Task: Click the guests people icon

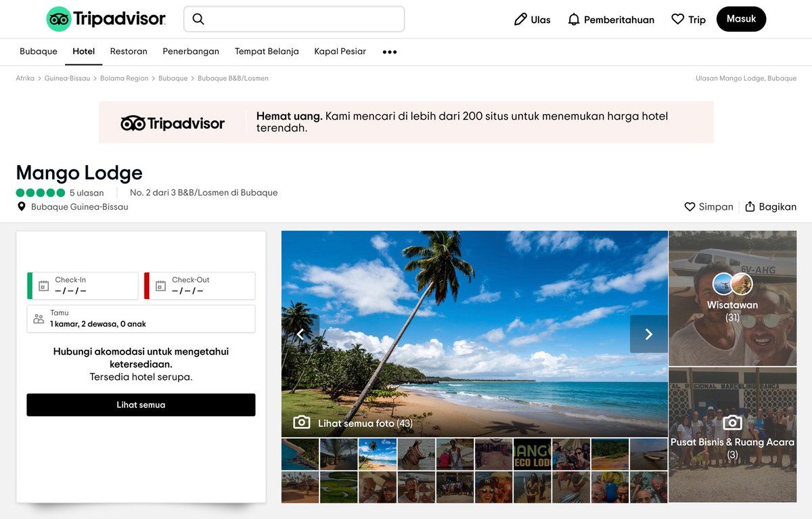Action: pyautogui.click(x=39, y=319)
